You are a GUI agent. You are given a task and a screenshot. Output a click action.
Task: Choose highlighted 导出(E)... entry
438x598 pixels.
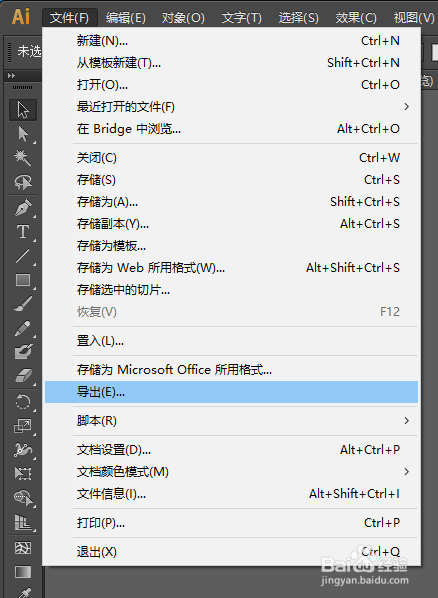click(232, 392)
